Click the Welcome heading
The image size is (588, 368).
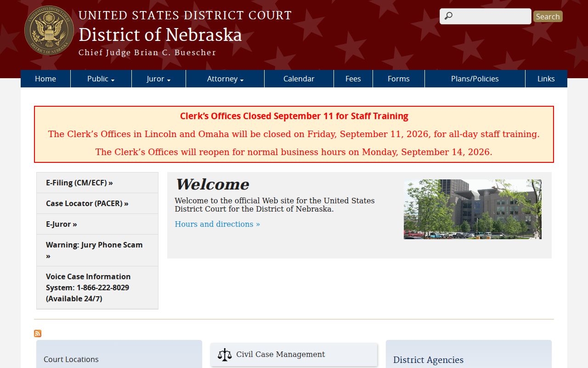(212, 184)
